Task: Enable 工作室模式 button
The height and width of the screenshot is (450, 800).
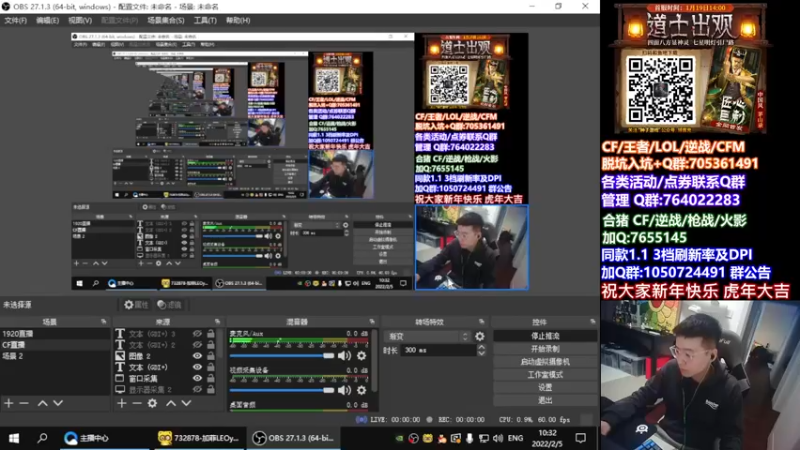Action: coord(545,374)
